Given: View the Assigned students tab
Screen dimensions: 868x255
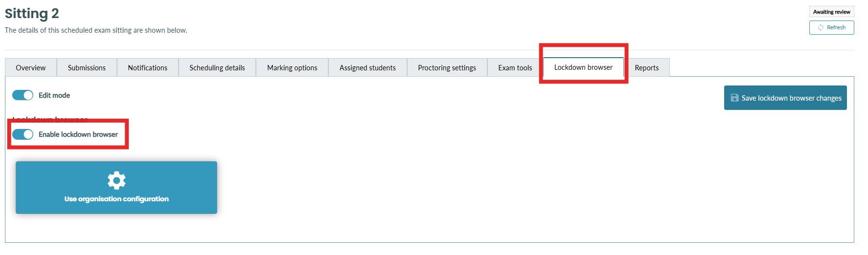Looking at the screenshot, I should coord(367,68).
